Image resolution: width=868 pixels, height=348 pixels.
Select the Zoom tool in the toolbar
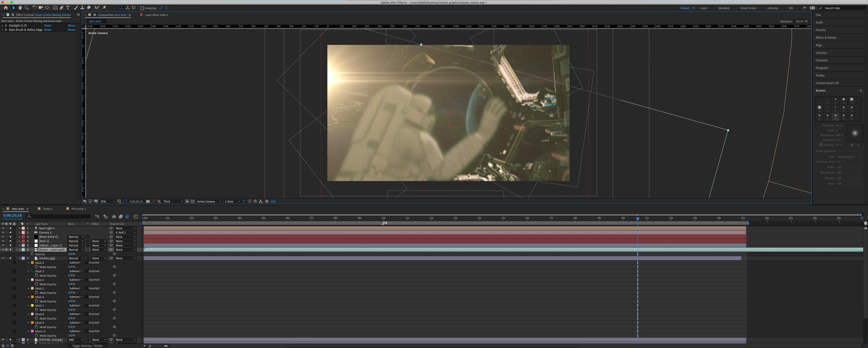(26, 8)
